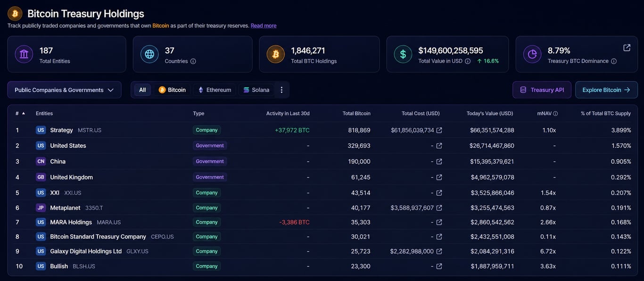The width and height of the screenshot is (644, 281).
Task: Click the Countries globe icon
Action: (x=149, y=54)
